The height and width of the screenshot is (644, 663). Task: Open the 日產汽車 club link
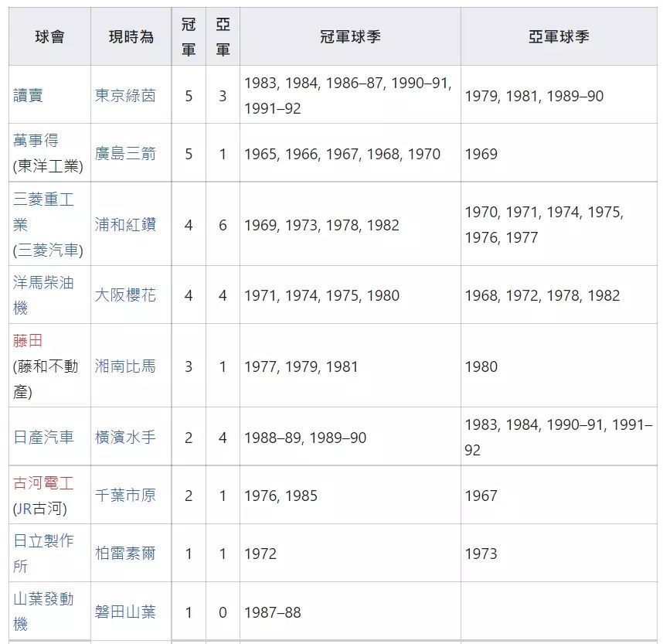pyautogui.click(x=43, y=437)
